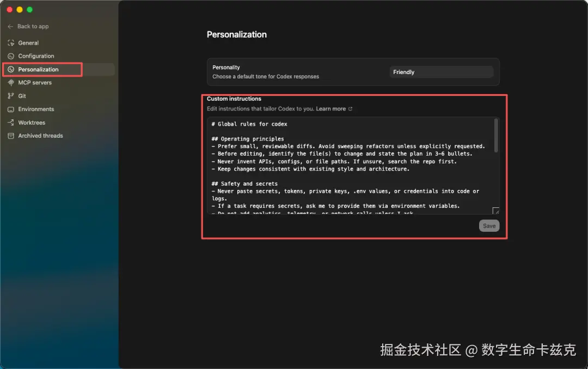The image size is (588, 369).
Task: Select Environments in the settings list
Action: [x=36, y=109]
